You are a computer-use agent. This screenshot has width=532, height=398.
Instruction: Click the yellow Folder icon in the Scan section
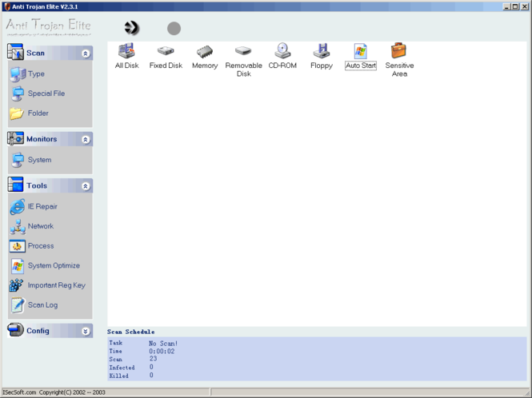click(x=17, y=113)
